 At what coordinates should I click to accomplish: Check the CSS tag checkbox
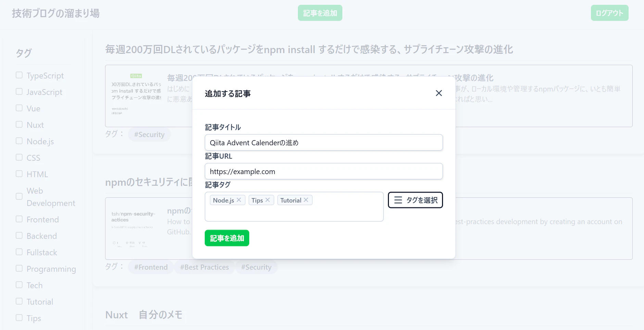(19, 157)
